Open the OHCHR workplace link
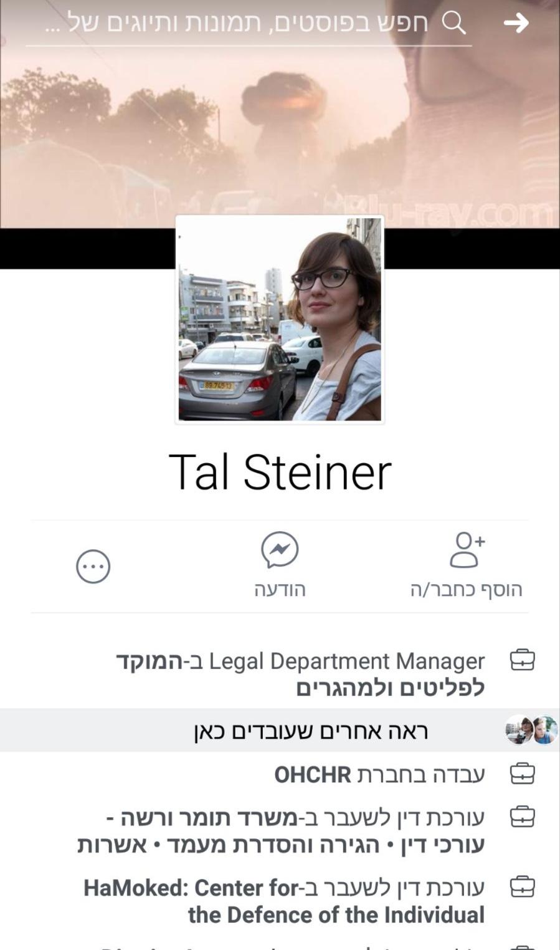Screen dimensions: 560x950 [313, 774]
